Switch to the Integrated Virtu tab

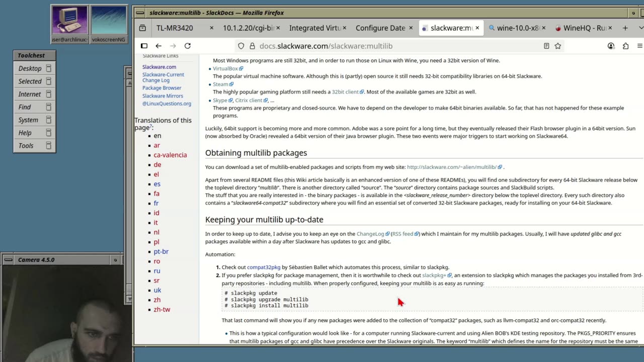pyautogui.click(x=315, y=28)
